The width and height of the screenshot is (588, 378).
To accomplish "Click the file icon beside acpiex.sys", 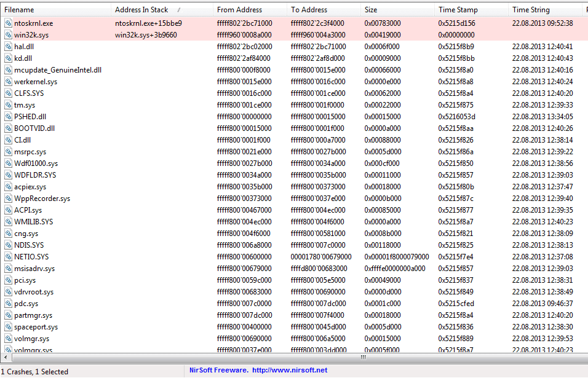I will pos(8,187).
